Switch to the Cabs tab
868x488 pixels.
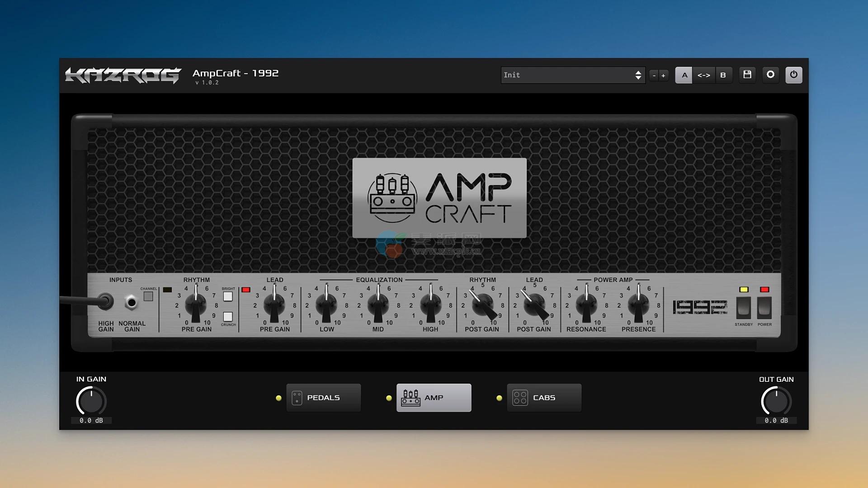[543, 398]
